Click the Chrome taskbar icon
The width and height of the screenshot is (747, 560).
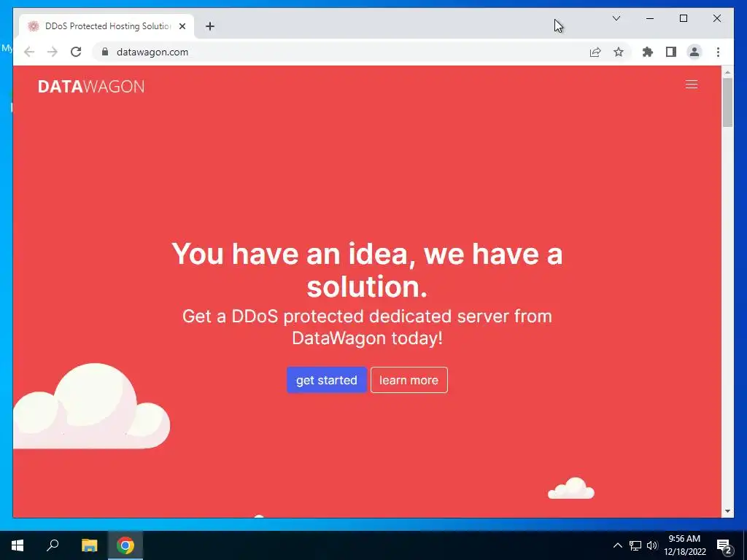tap(125, 545)
